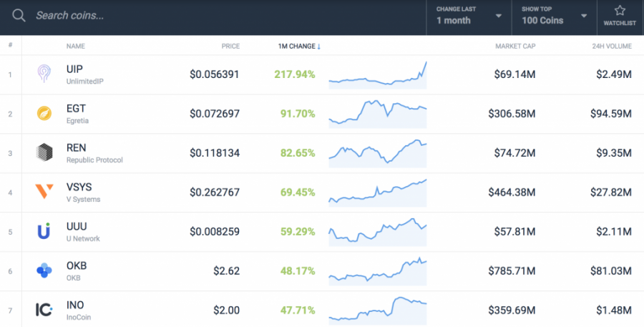Click the $785.71M market cap
644x327 pixels.
click(x=512, y=270)
